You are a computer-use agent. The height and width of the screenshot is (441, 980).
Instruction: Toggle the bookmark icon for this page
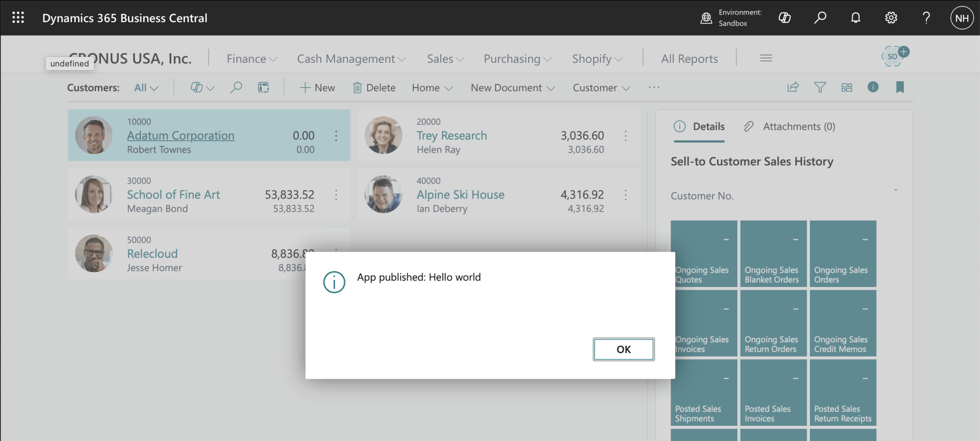click(x=900, y=87)
